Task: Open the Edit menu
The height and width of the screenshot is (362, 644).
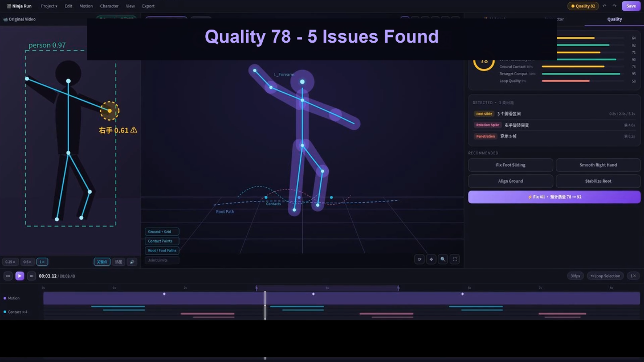Action: coord(68,6)
